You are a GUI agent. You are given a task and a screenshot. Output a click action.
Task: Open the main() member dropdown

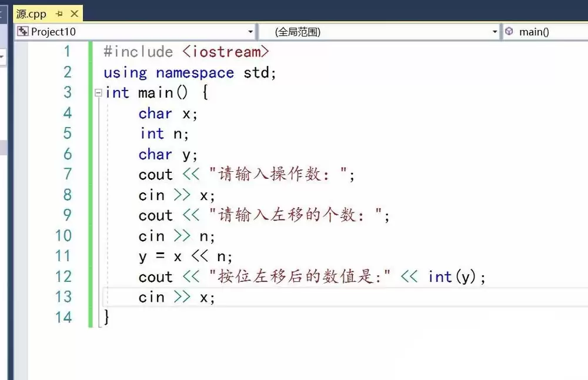click(547, 32)
